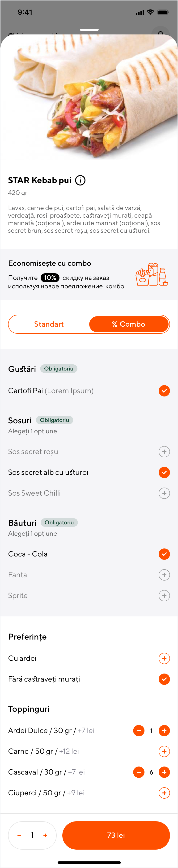Add Carne topping with plus icon
Image resolution: width=178 pixels, height=868 pixels.
[164, 751]
